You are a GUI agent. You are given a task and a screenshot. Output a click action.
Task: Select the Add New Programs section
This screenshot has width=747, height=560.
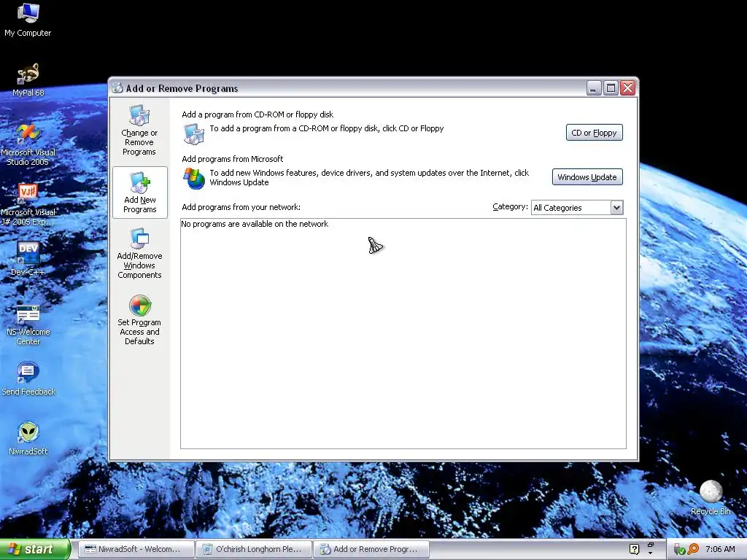click(x=139, y=192)
